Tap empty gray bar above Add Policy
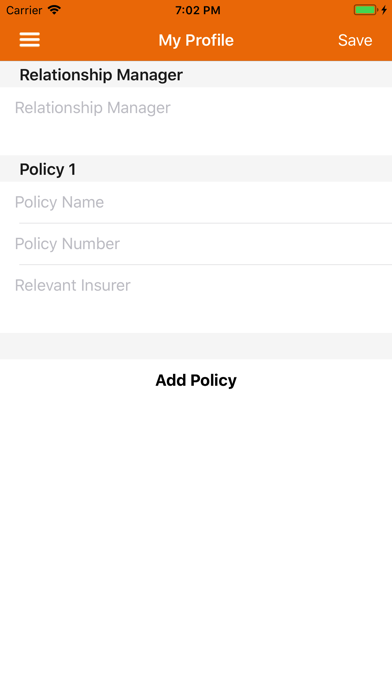 tap(196, 346)
